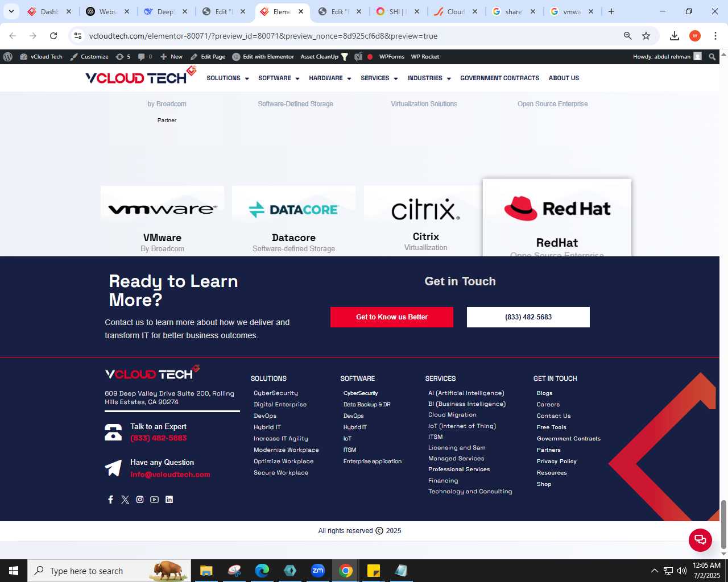Select the VMware partner card

click(x=162, y=221)
